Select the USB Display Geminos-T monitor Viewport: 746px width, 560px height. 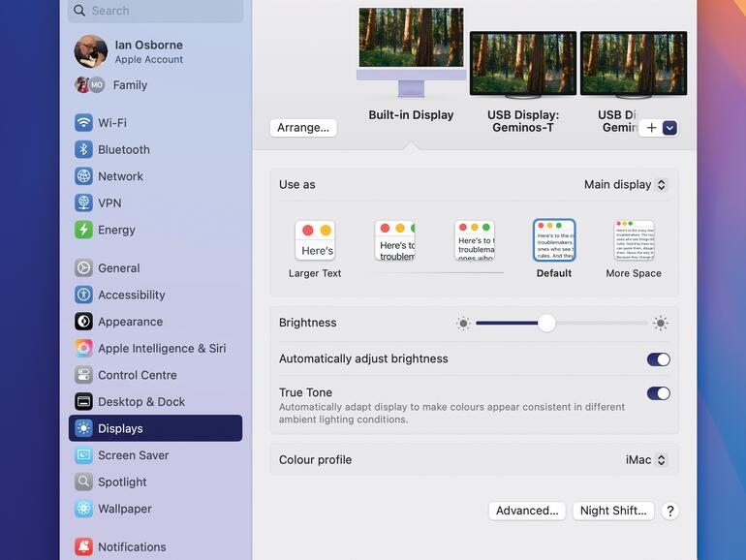[x=523, y=64]
